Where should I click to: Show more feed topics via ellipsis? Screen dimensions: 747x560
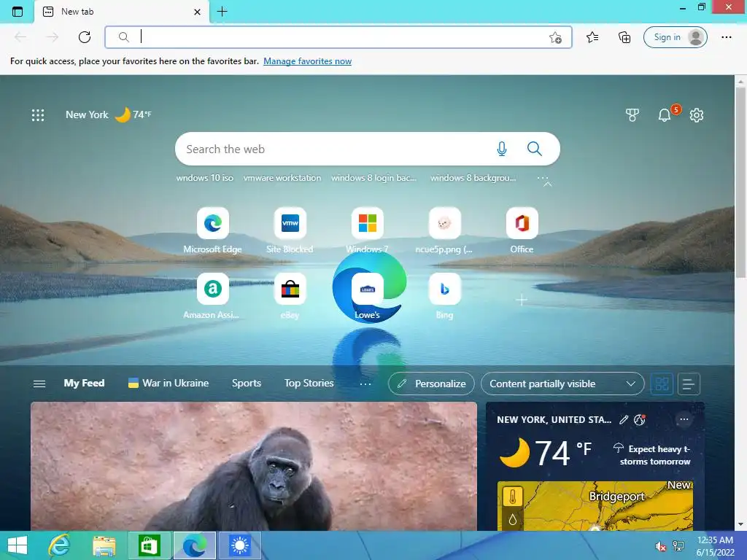point(365,384)
